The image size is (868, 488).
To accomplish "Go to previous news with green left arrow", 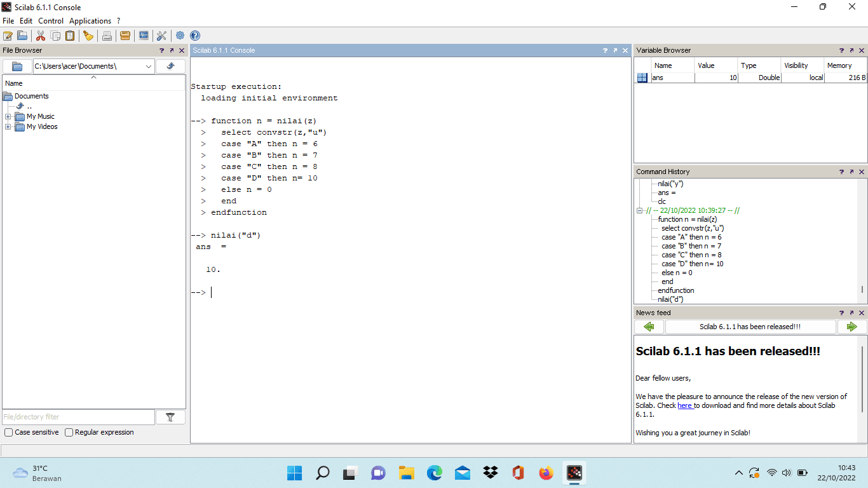I will coord(649,327).
